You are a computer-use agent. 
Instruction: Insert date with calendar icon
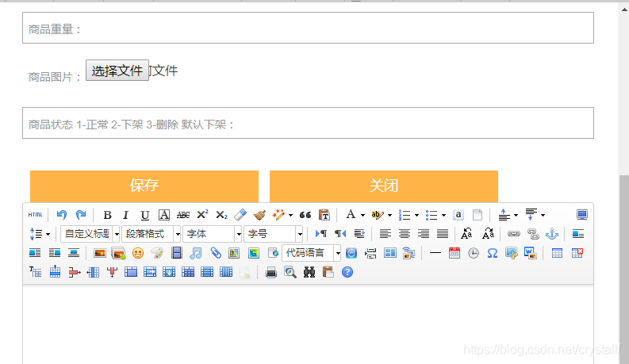pyautogui.click(x=454, y=253)
